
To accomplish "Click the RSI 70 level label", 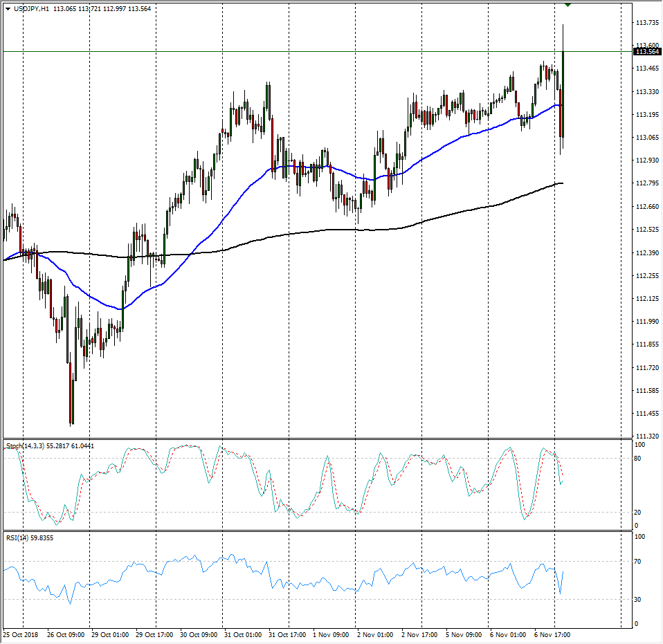I will point(641,562).
